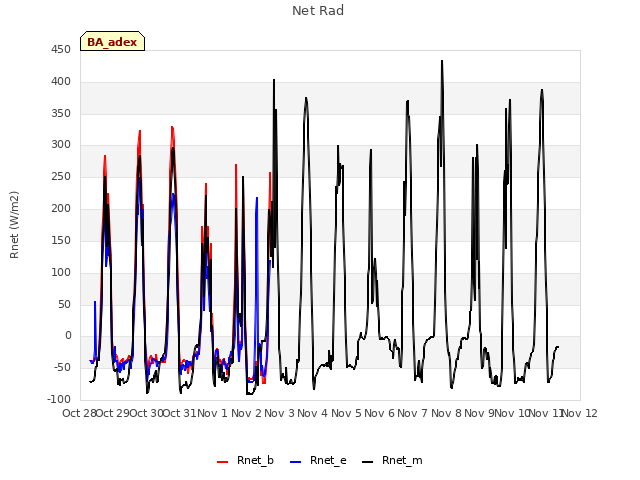
Task: Click the Rnet (W/m2) y-axis title
Action: click(14, 225)
